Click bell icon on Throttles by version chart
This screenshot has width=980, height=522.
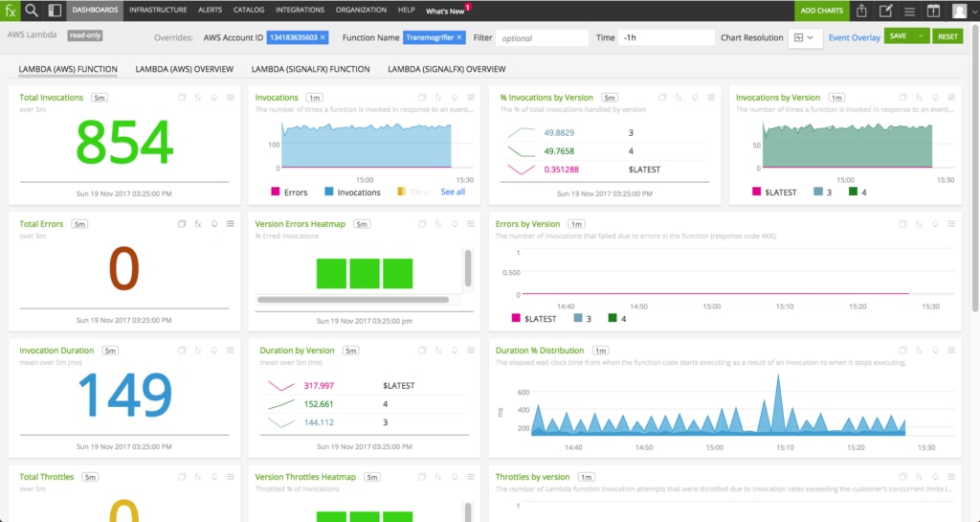[935, 477]
